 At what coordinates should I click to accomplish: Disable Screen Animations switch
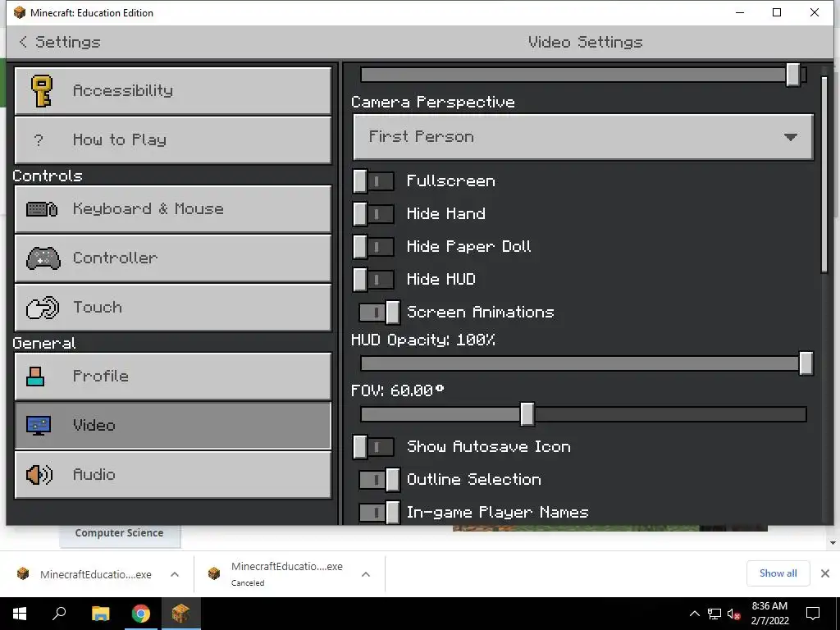[x=379, y=313]
